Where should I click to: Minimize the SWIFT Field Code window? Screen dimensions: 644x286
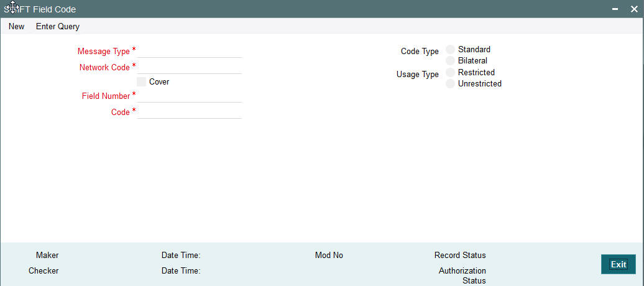coord(615,9)
